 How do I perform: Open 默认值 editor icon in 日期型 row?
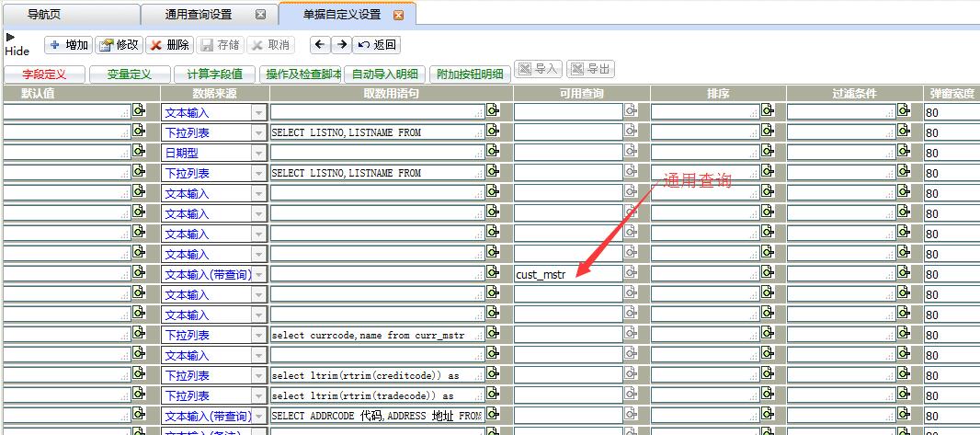tap(139, 151)
